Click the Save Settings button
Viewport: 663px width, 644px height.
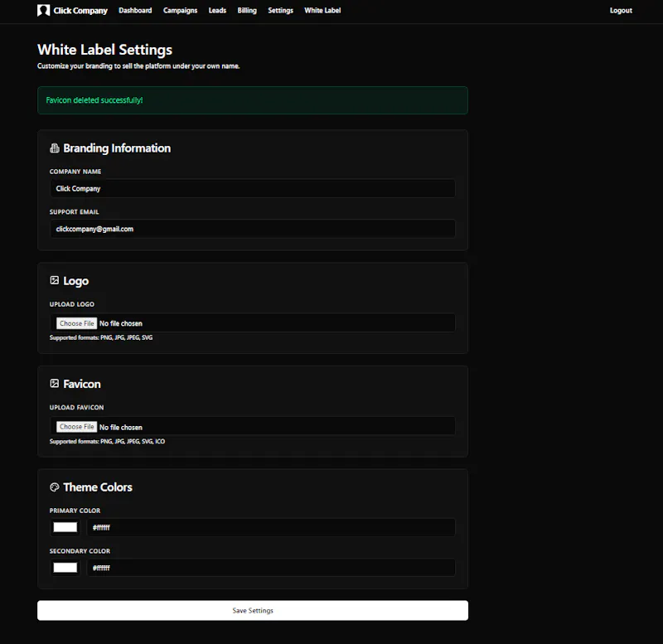[253, 611]
